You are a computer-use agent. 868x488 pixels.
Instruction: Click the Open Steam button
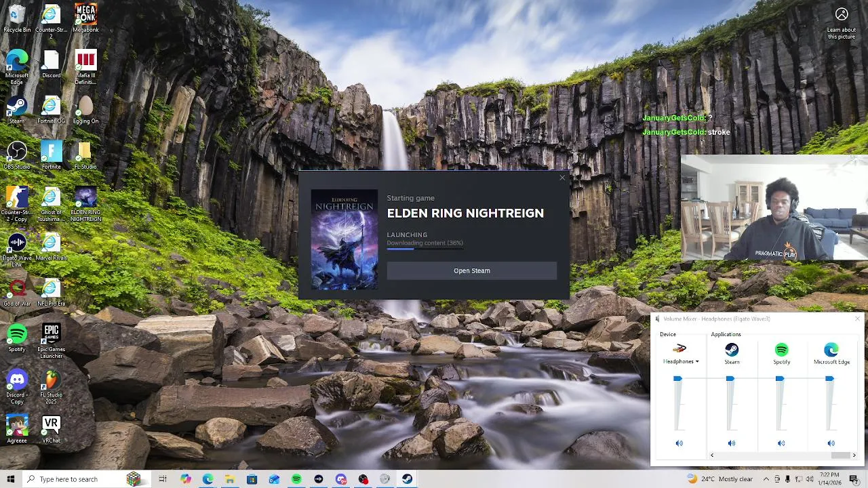pyautogui.click(x=472, y=270)
